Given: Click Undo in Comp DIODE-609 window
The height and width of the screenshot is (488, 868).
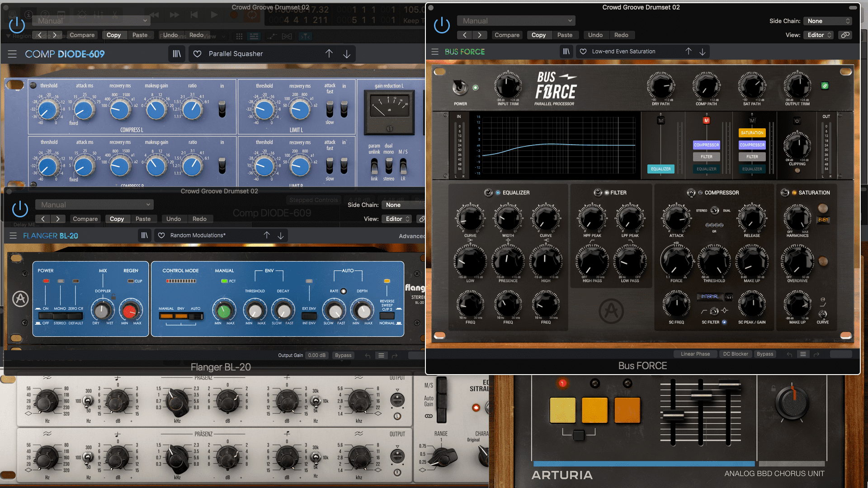Looking at the screenshot, I should (x=170, y=35).
